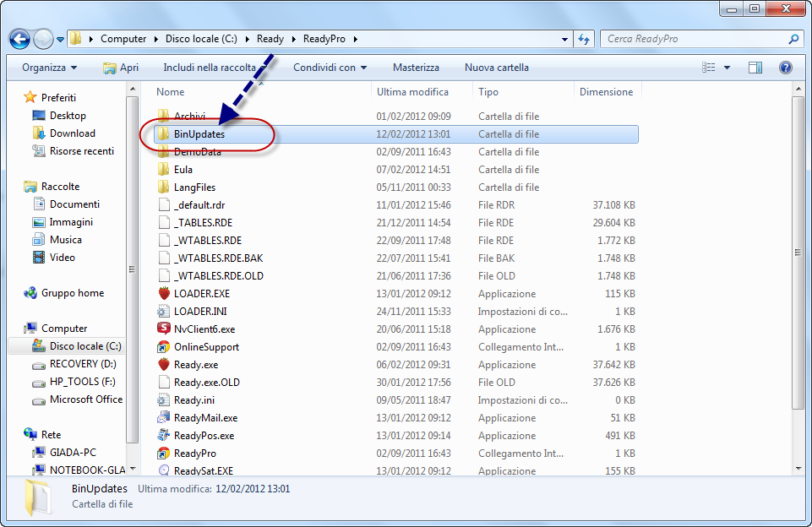The width and height of the screenshot is (812, 527).
Task: Select the _default.rdr file icon
Action: 164,205
